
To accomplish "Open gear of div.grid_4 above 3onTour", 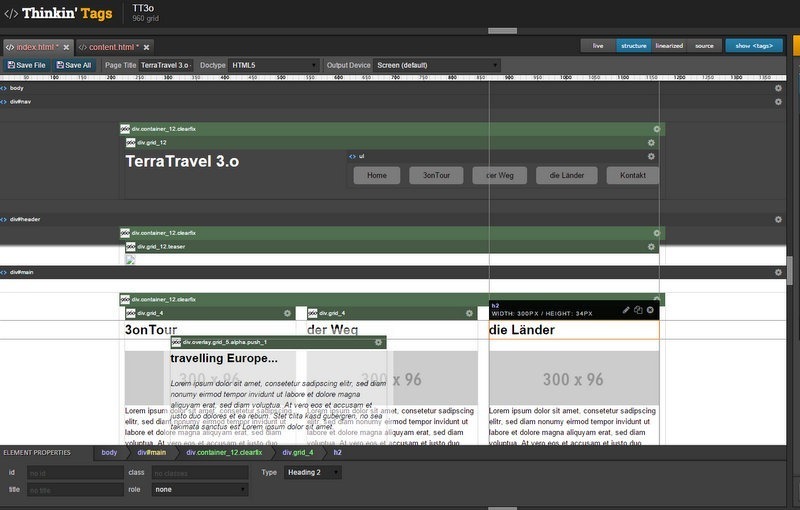I will tap(287, 313).
